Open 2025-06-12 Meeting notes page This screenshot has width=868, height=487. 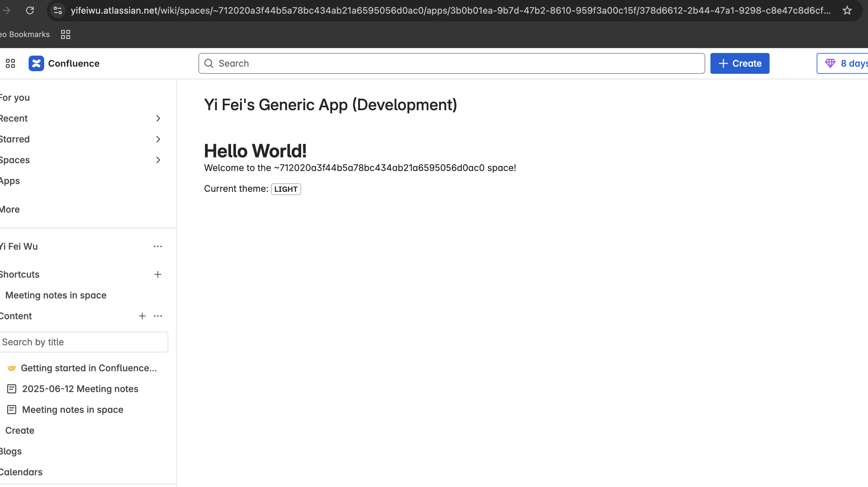80,389
